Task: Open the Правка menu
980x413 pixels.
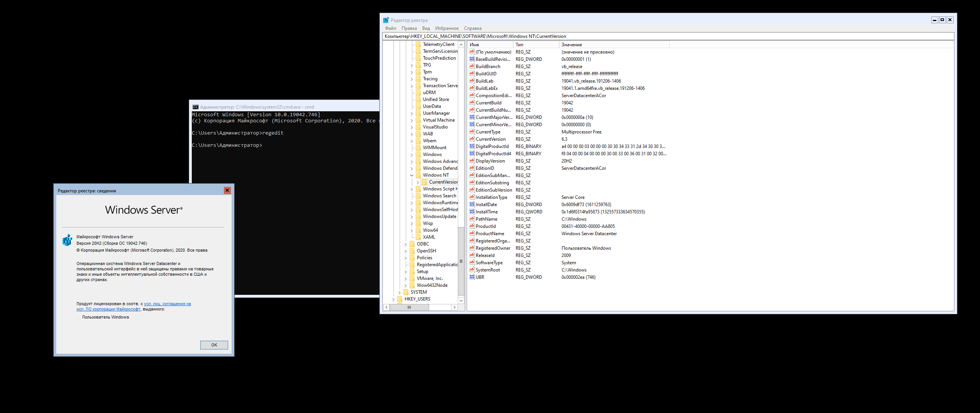Action: click(409, 28)
